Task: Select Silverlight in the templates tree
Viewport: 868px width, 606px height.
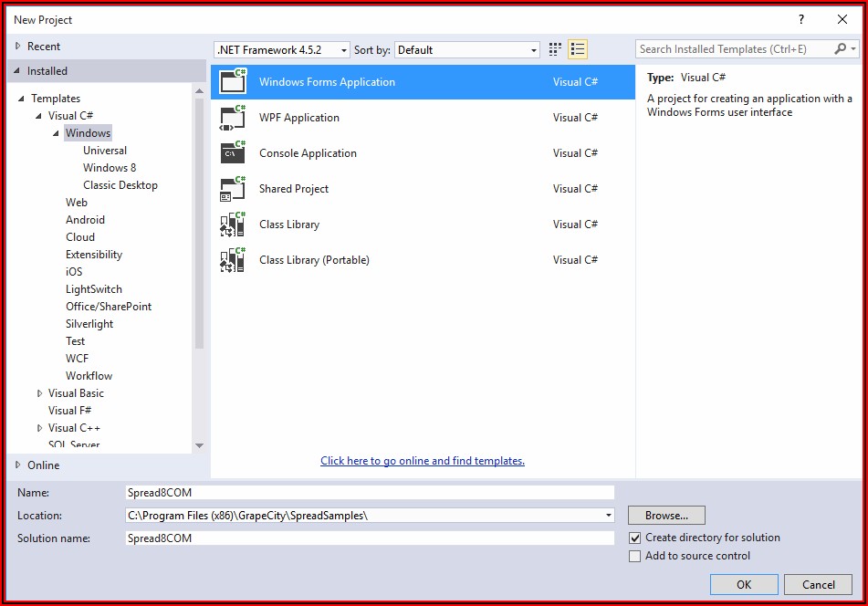Action: [x=89, y=324]
